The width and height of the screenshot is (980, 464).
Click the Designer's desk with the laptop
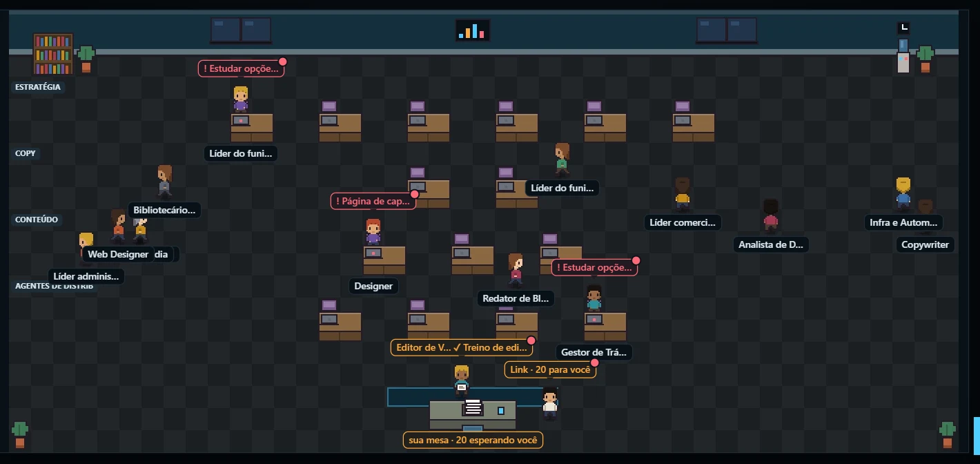(x=384, y=260)
